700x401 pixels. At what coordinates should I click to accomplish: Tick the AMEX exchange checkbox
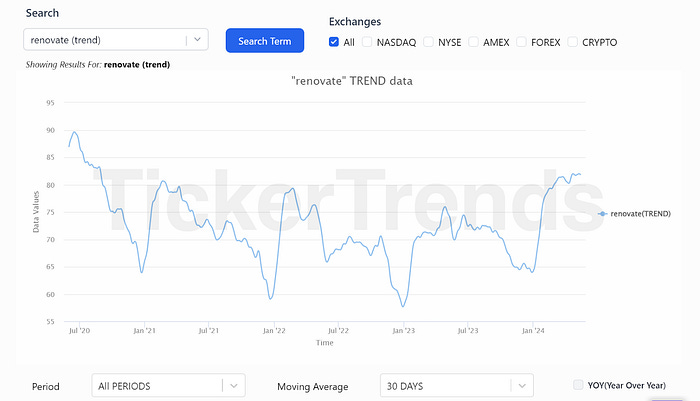473,42
